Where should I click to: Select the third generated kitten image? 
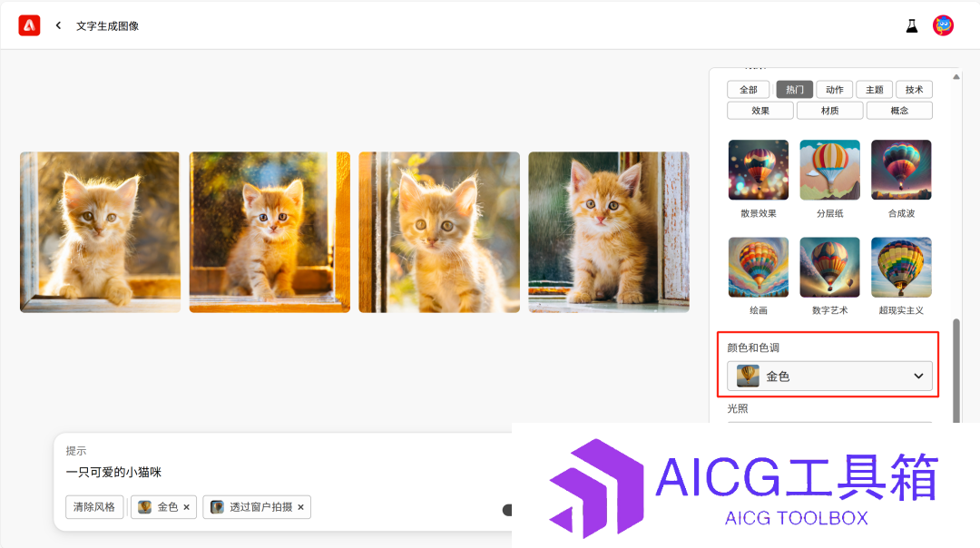pyautogui.click(x=439, y=232)
